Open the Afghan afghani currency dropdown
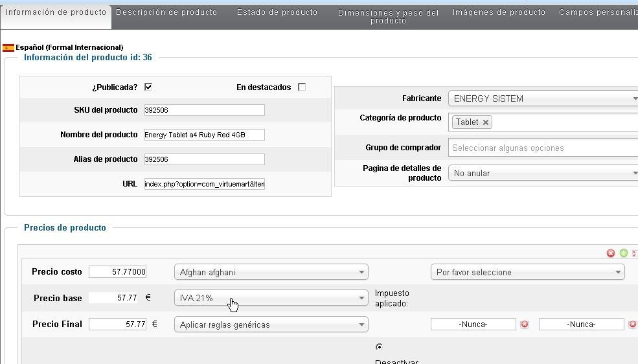Viewport: 638px width, 364px height. (x=271, y=272)
